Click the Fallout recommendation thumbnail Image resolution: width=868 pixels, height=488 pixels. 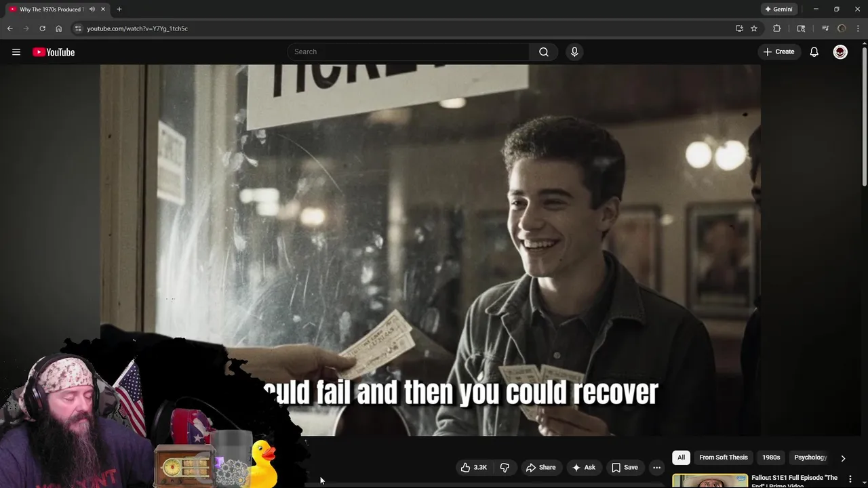coord(710,481)
